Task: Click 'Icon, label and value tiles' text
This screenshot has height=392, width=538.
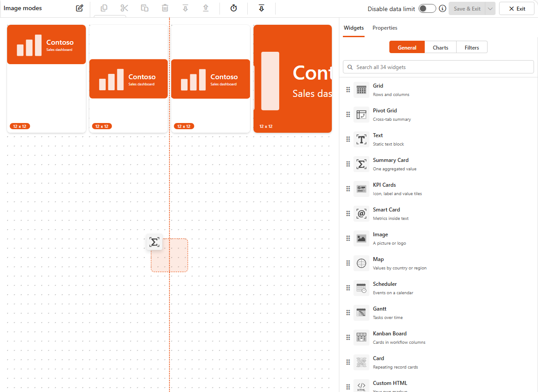Action: pyautogui.click(x=397, y=194)
